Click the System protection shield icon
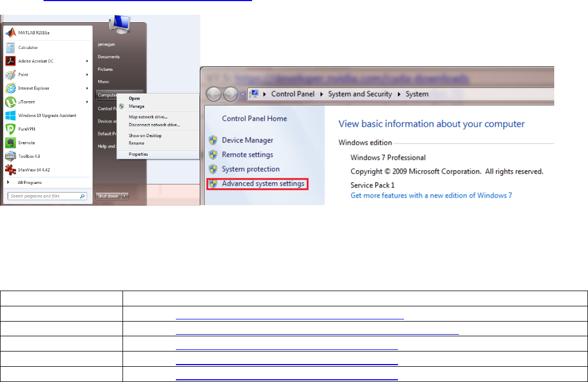This screenshot has width=588, height=382. point(213,169)
